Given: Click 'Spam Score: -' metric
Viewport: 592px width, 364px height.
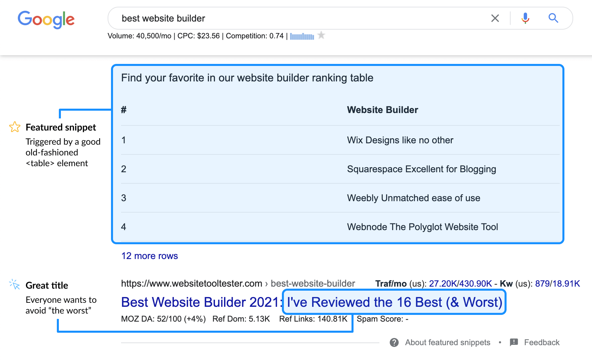Looking at the screenshot, I should click(382, 319).
